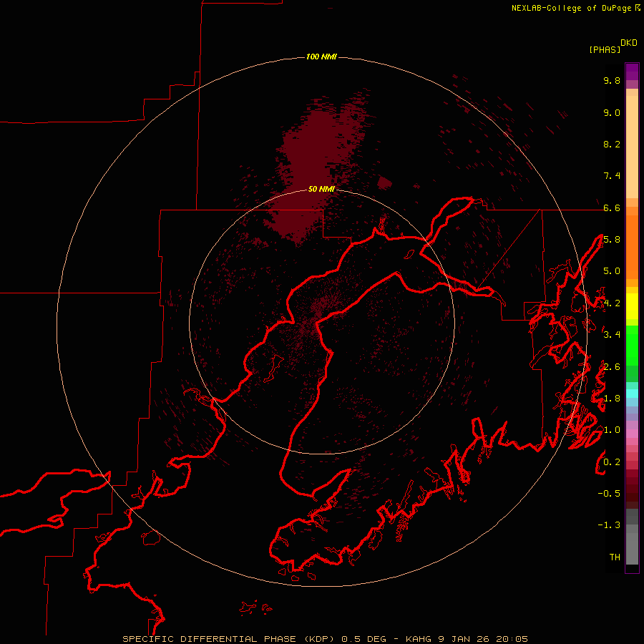Click the 50 NMI range ring label

click(321, 189)
